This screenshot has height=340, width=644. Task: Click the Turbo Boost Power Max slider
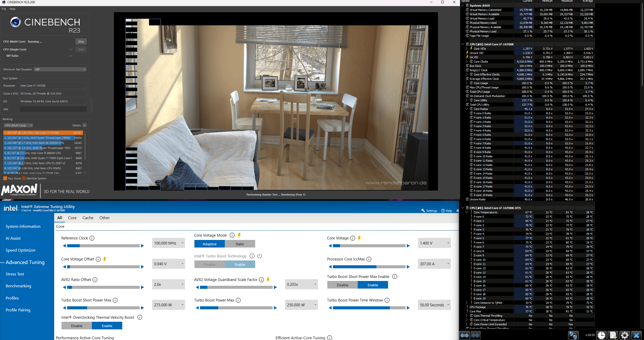[x=236, y=308]
